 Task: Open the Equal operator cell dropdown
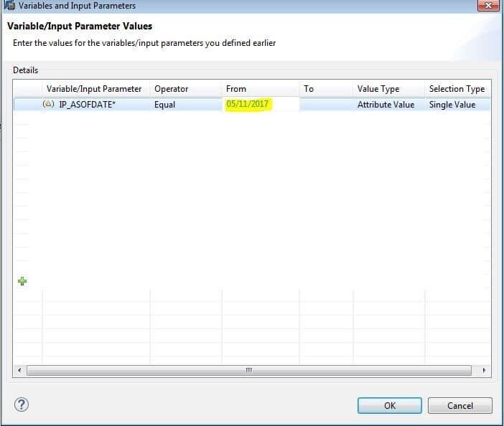point(186,104)
